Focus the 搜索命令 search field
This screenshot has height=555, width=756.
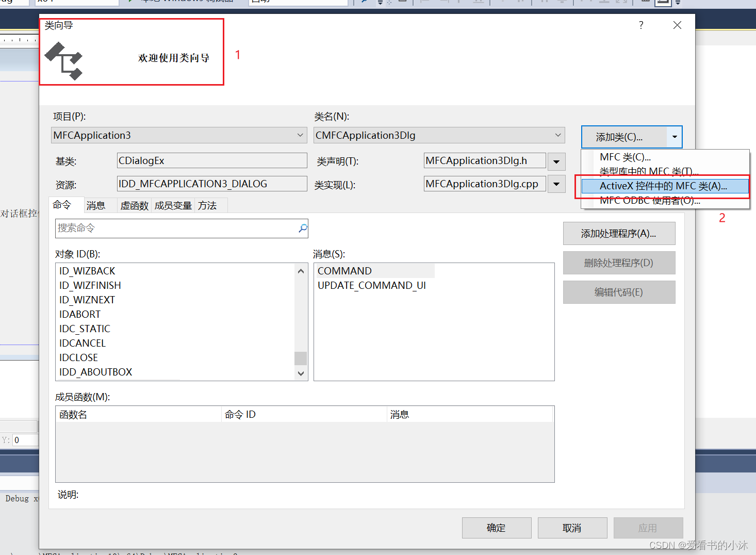[x=175, y=228]
